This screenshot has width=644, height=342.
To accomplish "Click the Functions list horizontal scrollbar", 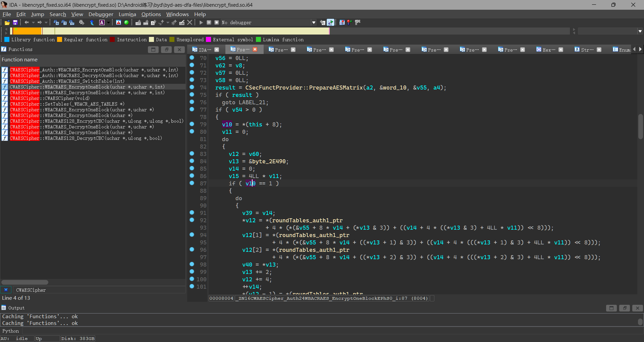I will [x=25, y=282].
